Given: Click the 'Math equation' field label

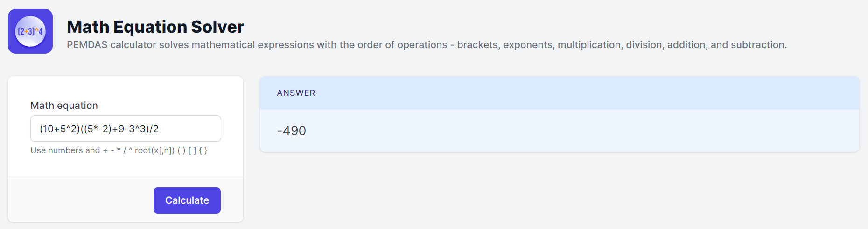Looking at the screenshot, I should click(64, 106).
